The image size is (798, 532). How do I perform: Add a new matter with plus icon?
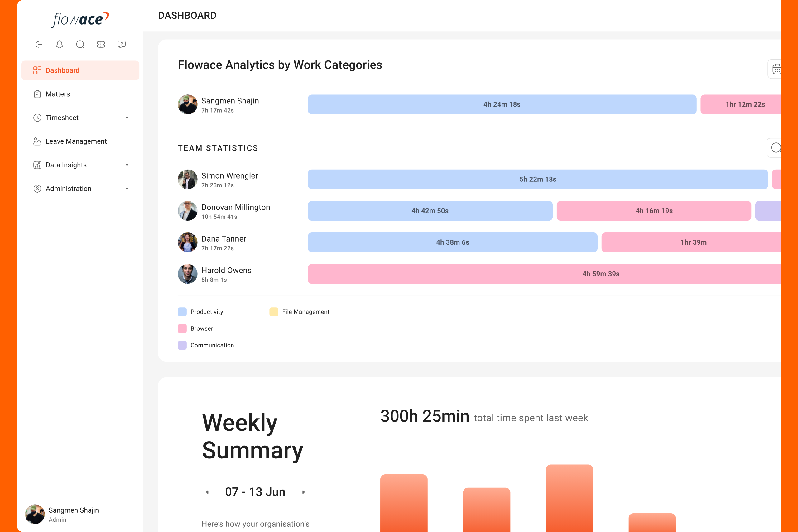[127, 94]
